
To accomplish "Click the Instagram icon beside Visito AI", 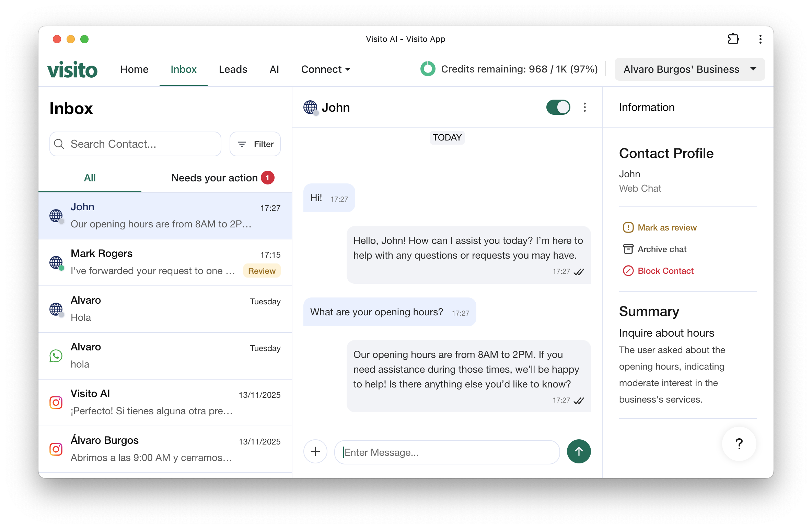I will [x=56, y=402].
